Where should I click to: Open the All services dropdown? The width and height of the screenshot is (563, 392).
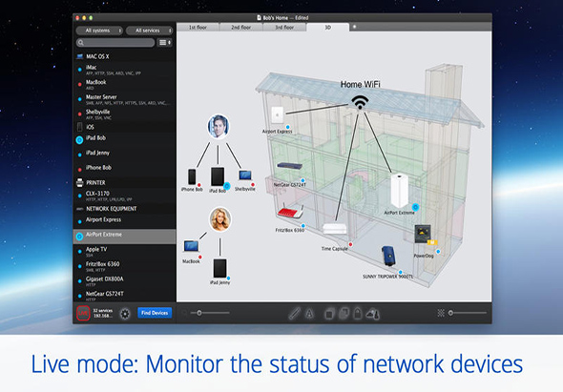150,31
